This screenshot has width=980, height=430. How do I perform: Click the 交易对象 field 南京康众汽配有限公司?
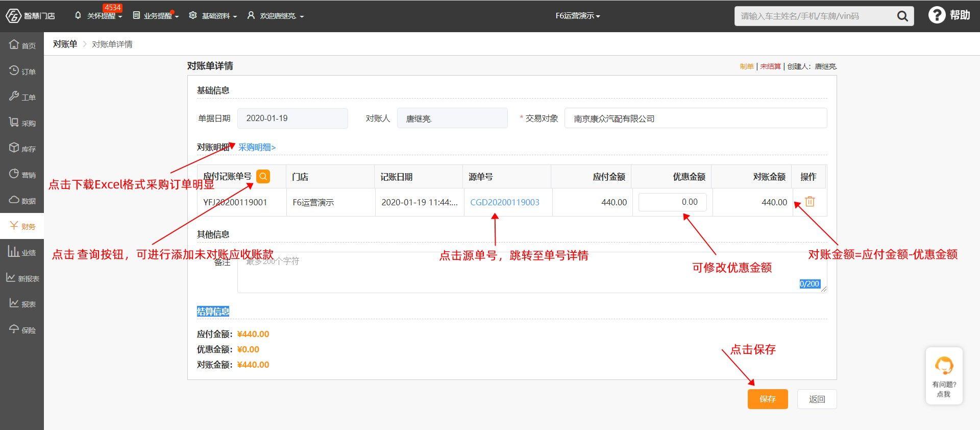point(695,118)
